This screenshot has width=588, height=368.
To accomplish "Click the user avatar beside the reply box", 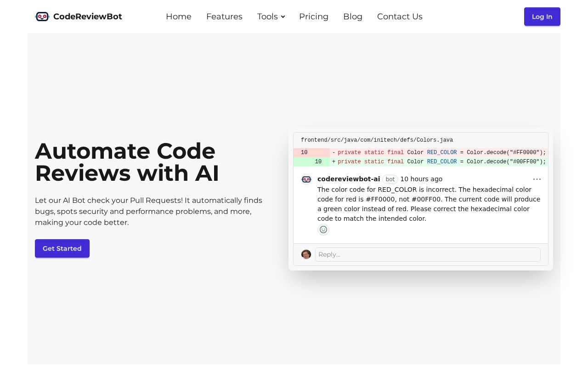I will coord(306,254).
